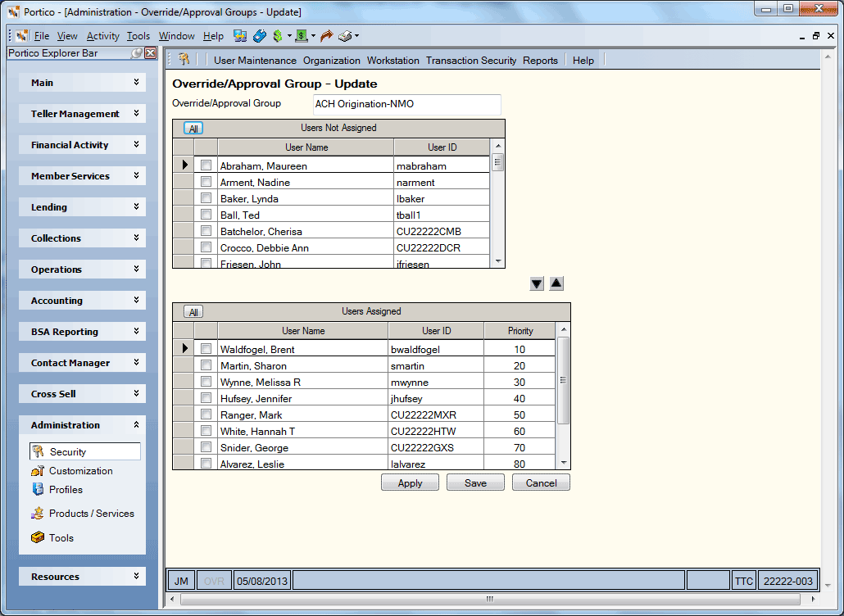Check the box for Abraham, Maureen
Screen dimensions: 844x616
[206, 165]
